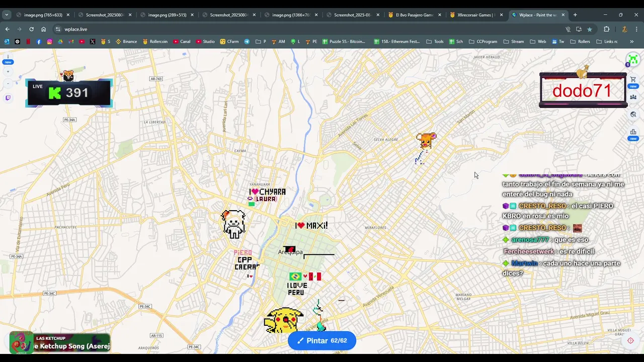Expand the Links rc bookmark folder

pyautogui.click(x=607, y=41)
